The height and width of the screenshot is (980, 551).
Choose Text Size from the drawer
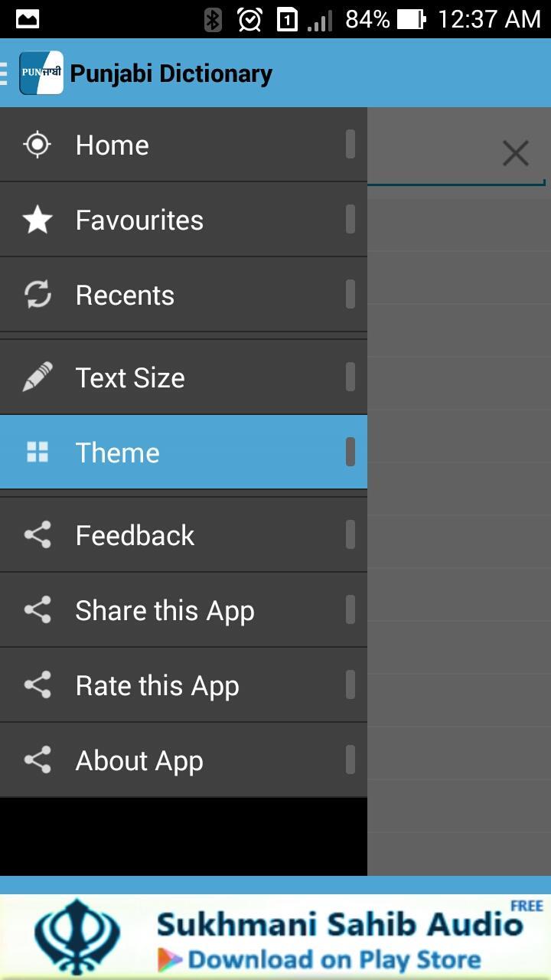click(x=184, y=377)
